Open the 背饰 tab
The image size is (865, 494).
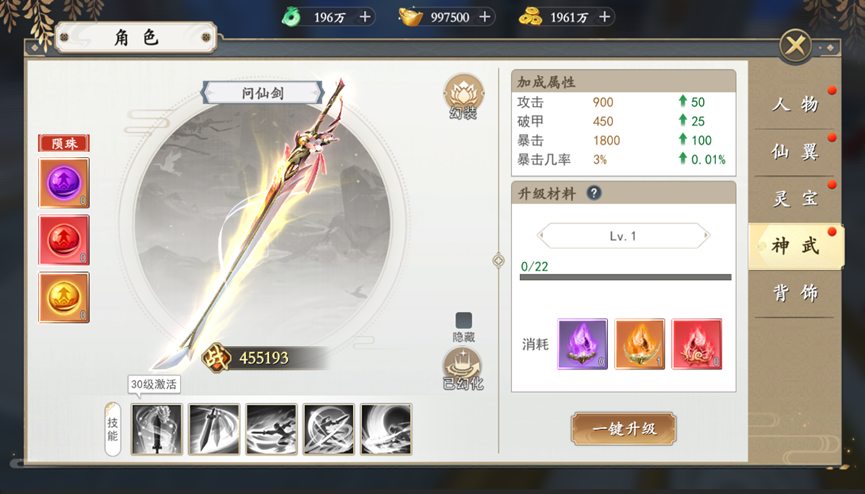[x=795, y=293]
